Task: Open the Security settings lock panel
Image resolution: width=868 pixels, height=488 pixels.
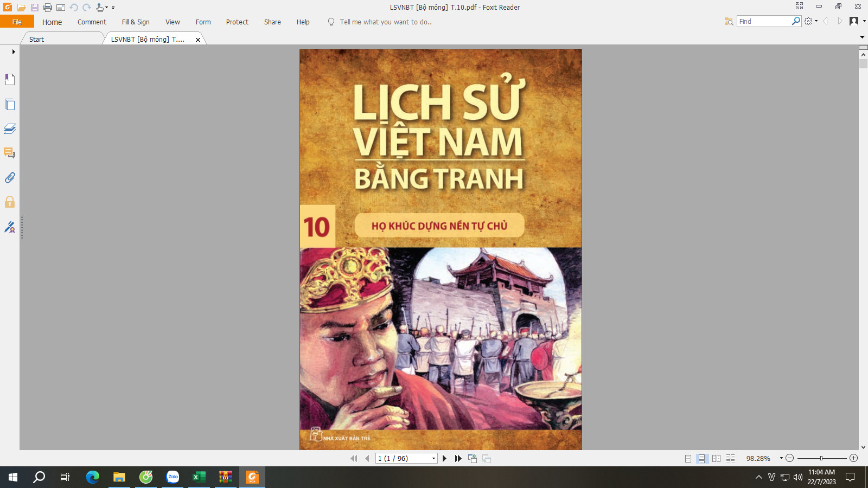Action: [10, 202]
